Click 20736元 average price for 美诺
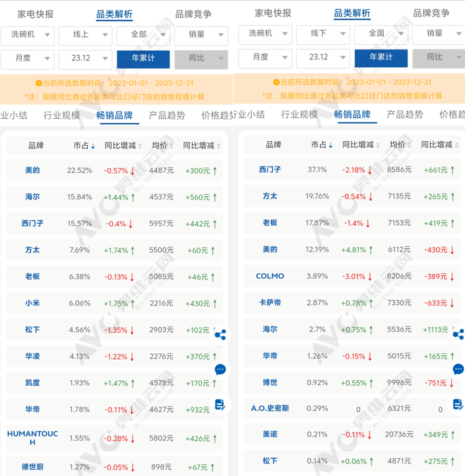Screen dimensions: 465x476 click(399, 434)
